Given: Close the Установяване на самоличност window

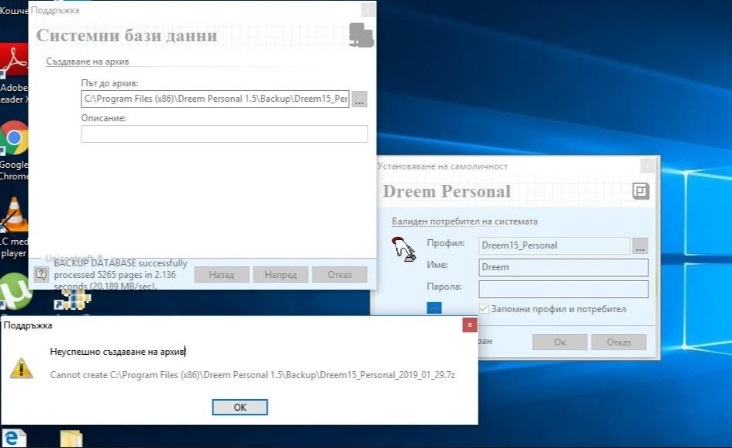Looking at the screenshot, I should tap(648, 165).
